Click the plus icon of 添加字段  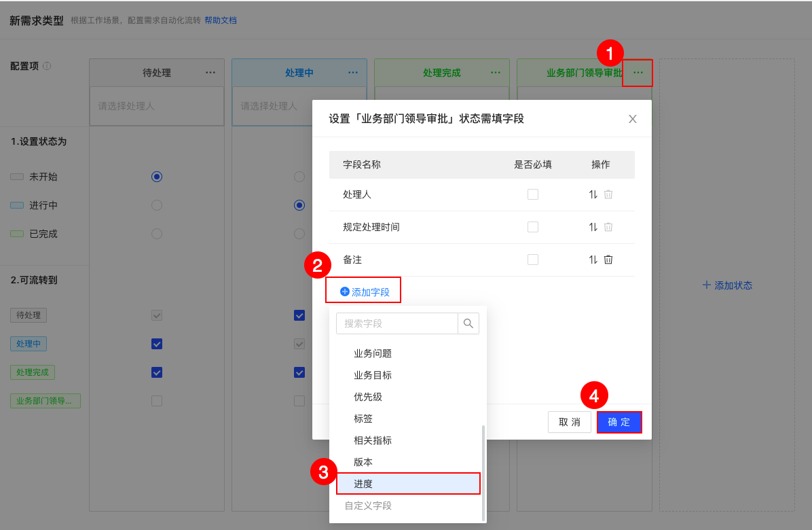coord(344,291)
